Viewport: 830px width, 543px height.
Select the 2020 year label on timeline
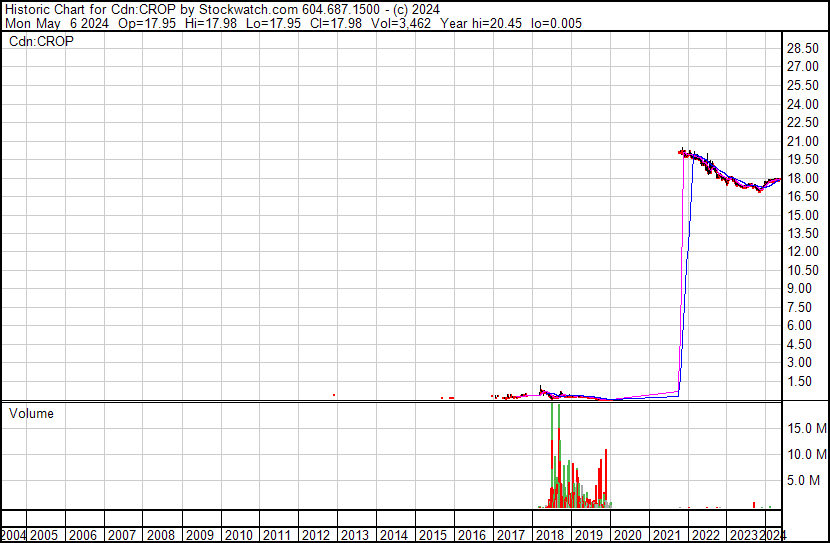point(628,535)
